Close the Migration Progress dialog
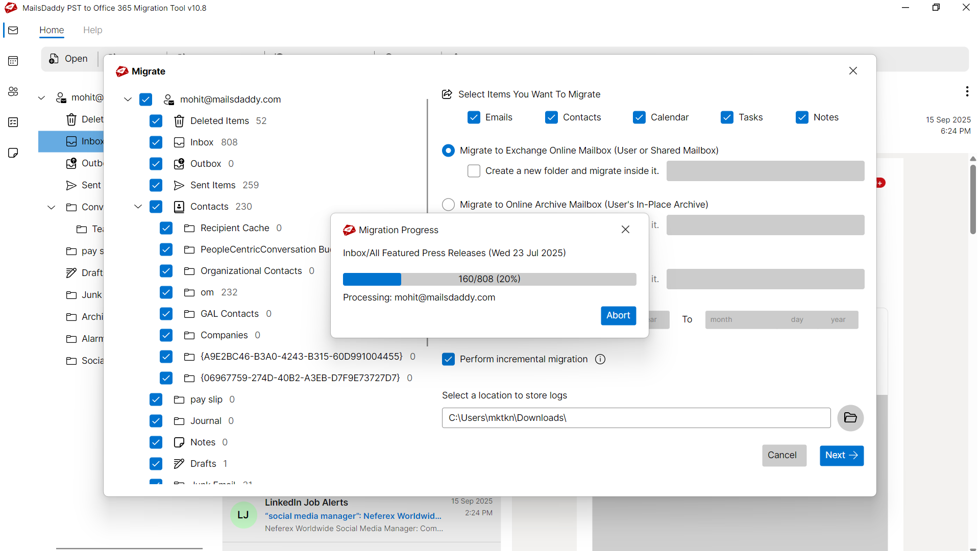980x551 pixels. pos(625,230)
